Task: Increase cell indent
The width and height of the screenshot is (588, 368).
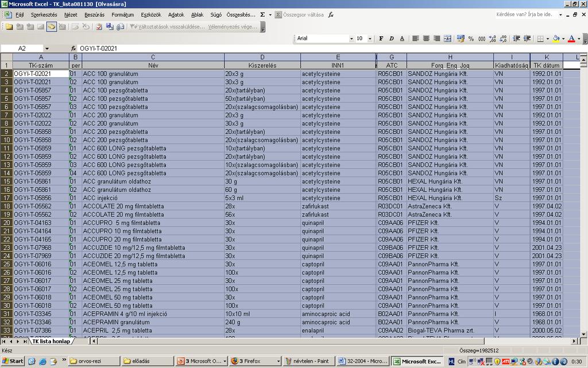Action: (527, 39)
